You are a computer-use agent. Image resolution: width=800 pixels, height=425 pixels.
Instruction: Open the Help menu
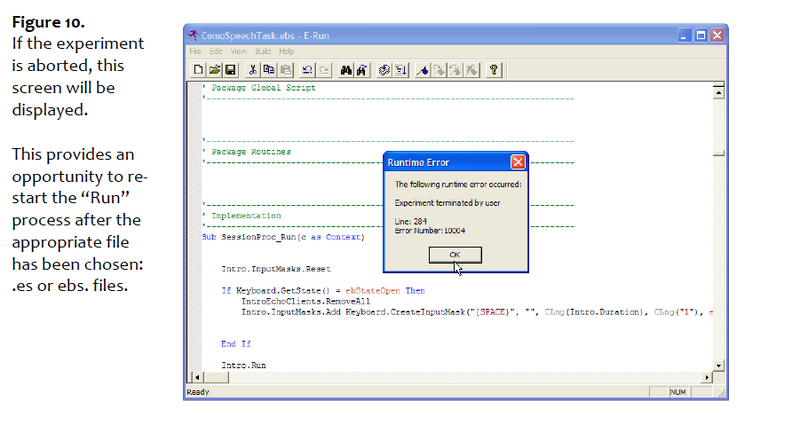point(286,52)
